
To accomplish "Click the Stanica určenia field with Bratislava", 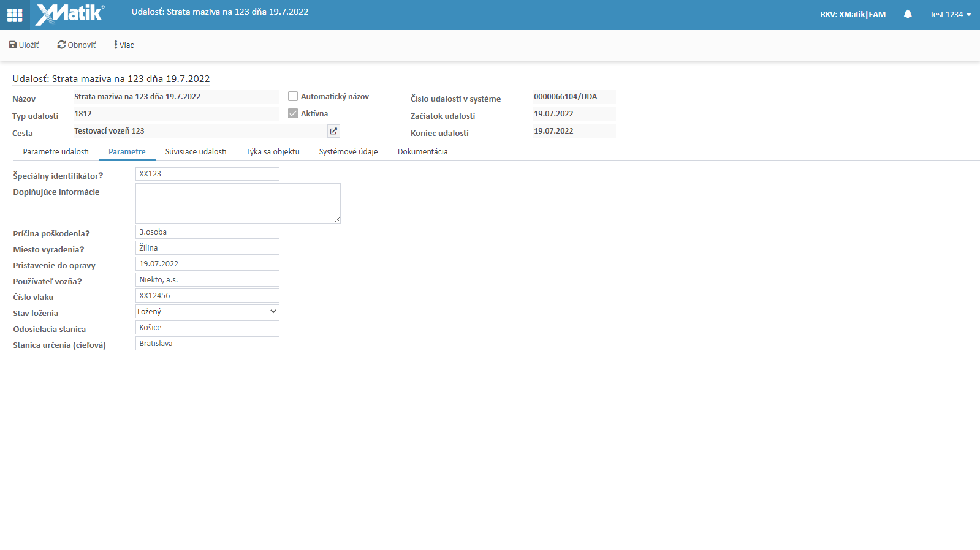I will click(x=207, y=344).
